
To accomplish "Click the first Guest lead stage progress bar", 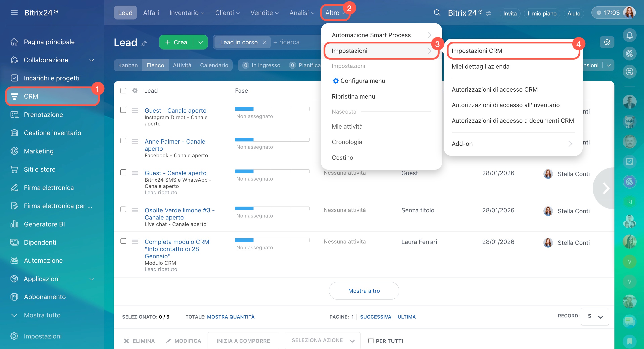I will click(272, 109).
